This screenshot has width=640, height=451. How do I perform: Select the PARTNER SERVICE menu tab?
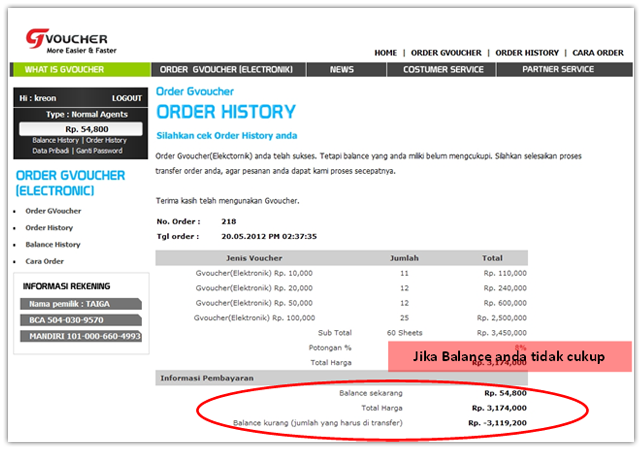tap(564, 69)
